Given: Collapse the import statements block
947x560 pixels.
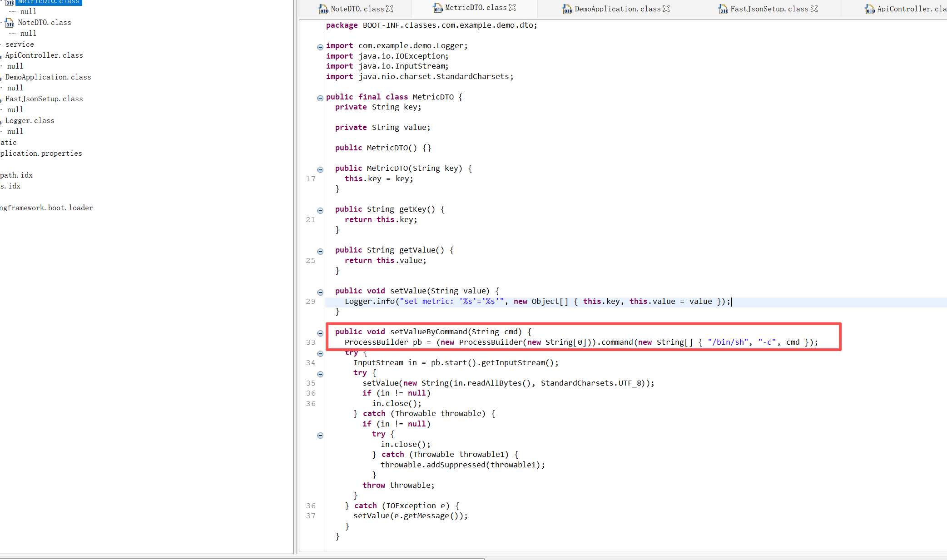Looking at the screenshot, I should coord(320,47).
